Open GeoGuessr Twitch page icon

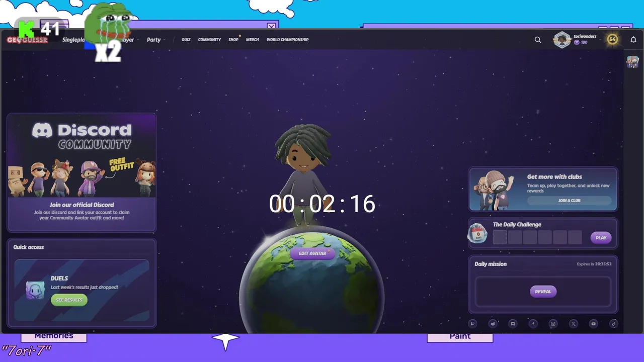(472, 324)
